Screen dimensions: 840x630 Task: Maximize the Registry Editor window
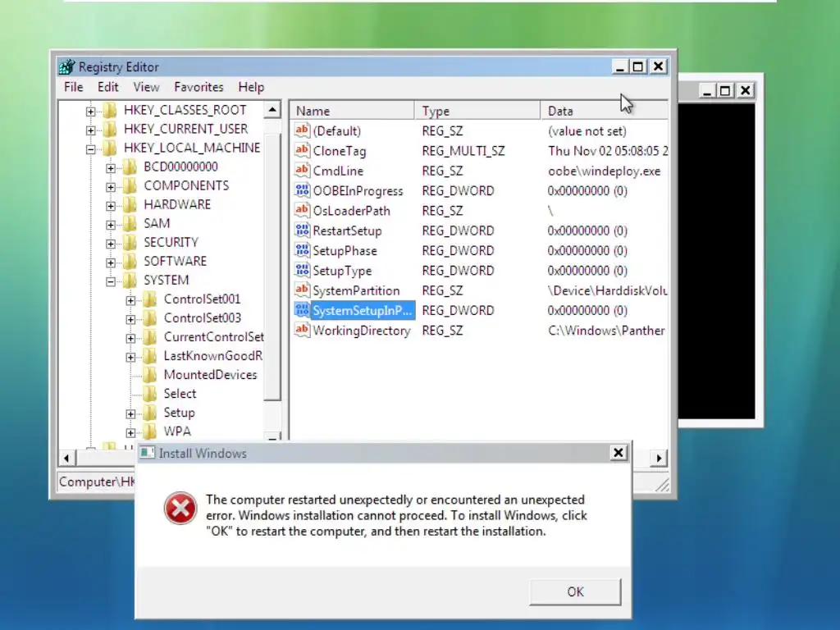[x=638, y=66]
